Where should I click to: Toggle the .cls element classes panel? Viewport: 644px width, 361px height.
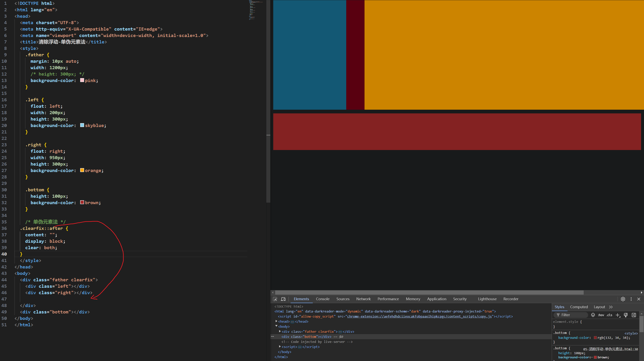(x=609, y=315)
